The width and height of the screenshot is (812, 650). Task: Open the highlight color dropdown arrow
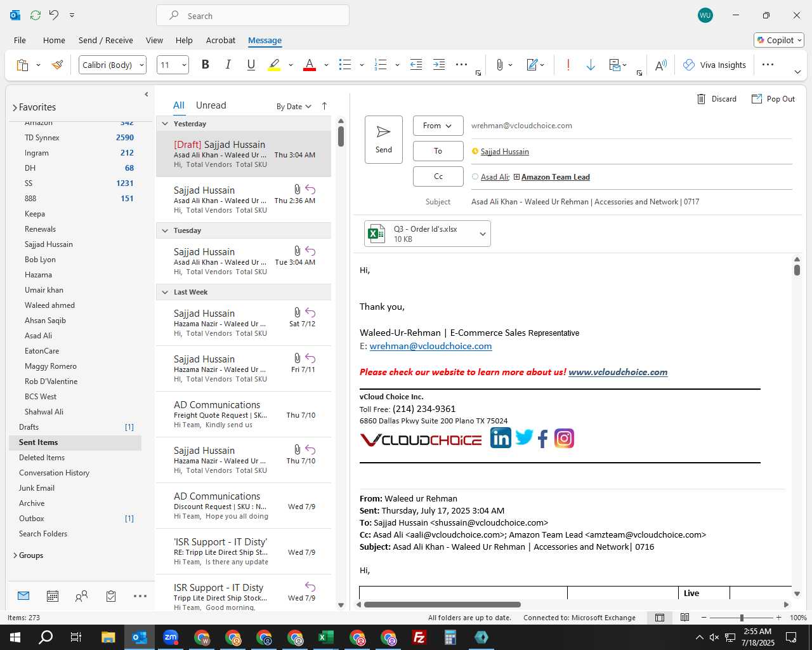pos(291,65)
